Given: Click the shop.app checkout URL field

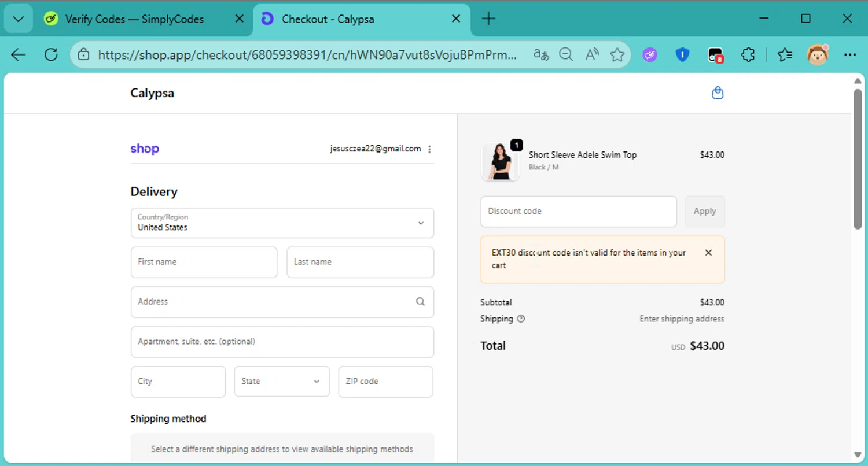Looking at the screenshot, I should click(307, 55).
